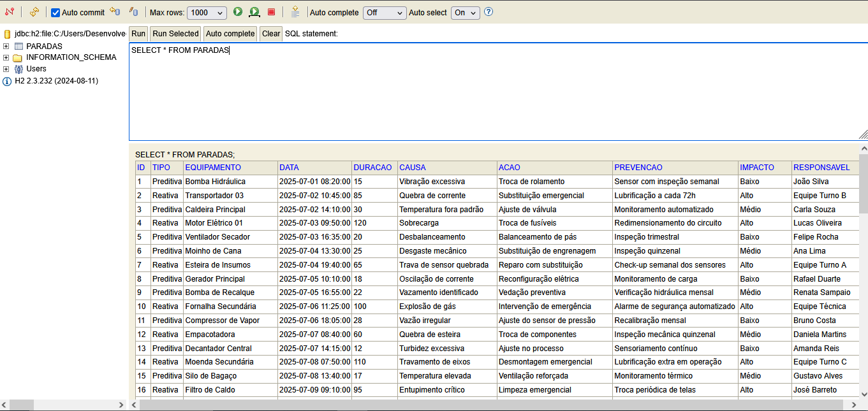
Task: Click the "Troca de fusíveis" cell
Action: coord(554,223)
